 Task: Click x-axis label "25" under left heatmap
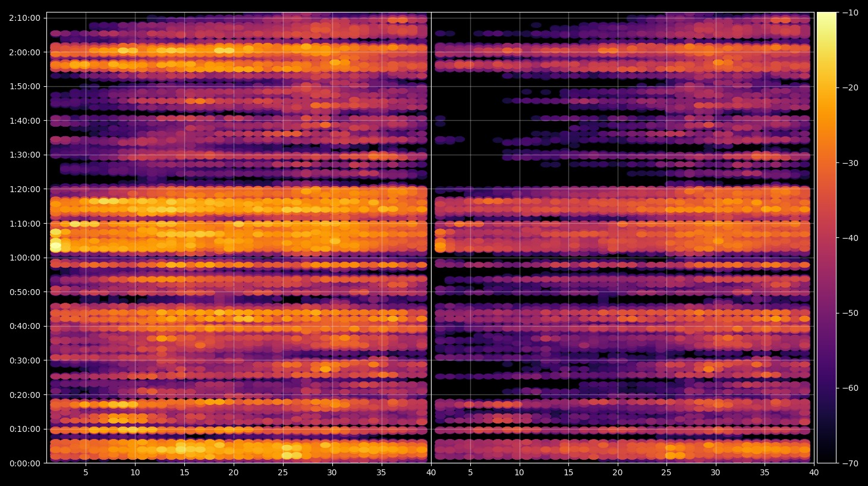coord(282,473)
